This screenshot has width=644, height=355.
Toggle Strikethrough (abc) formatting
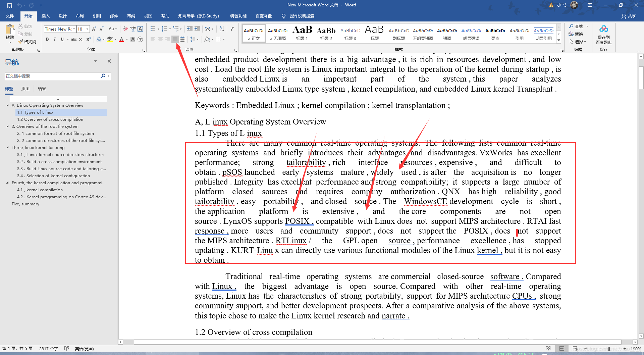point(74,39)
